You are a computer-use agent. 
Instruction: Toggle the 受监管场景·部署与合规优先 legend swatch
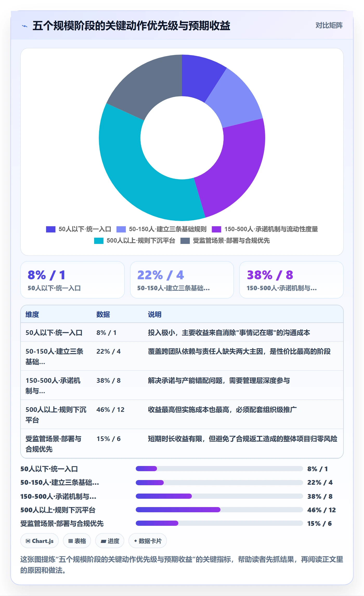point(185,241)
